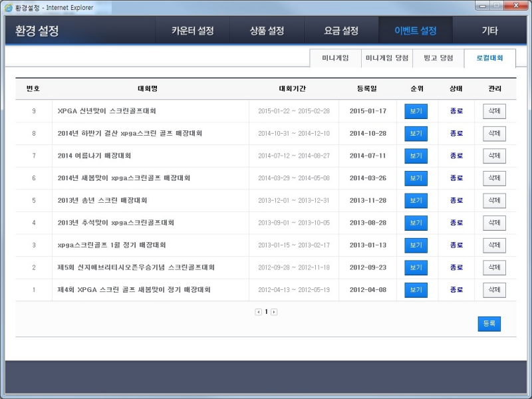The width and height of the screenshot is (532, 399).
Task: View ranking for 2014 여름나기 매장대회
Action: pos(416,156)
